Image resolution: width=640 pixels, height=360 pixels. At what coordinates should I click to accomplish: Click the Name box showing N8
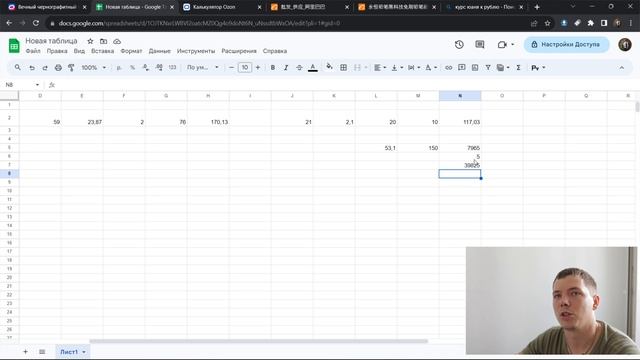click(22, 84)
